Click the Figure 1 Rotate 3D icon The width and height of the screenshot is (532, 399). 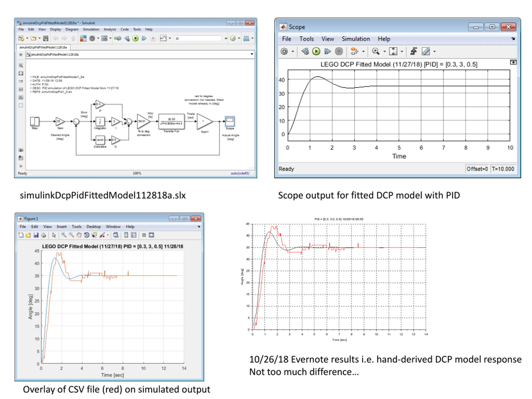pyautogui.click(x=87, y=235)
